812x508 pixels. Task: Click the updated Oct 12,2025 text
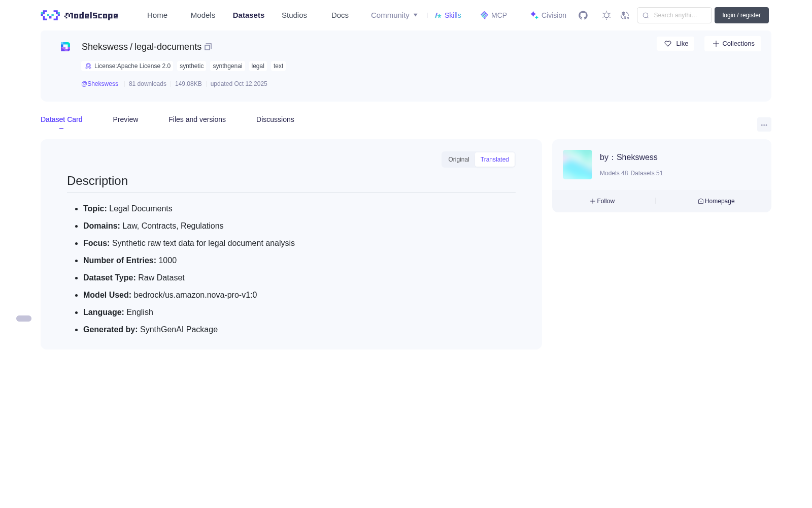point(239,84)
